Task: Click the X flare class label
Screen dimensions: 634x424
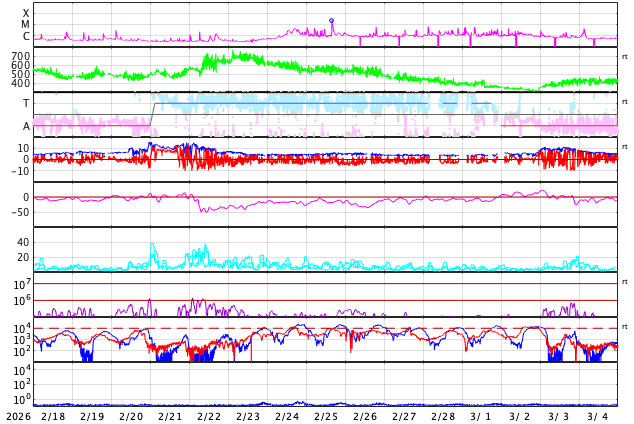Action: (x=26, y=13)
